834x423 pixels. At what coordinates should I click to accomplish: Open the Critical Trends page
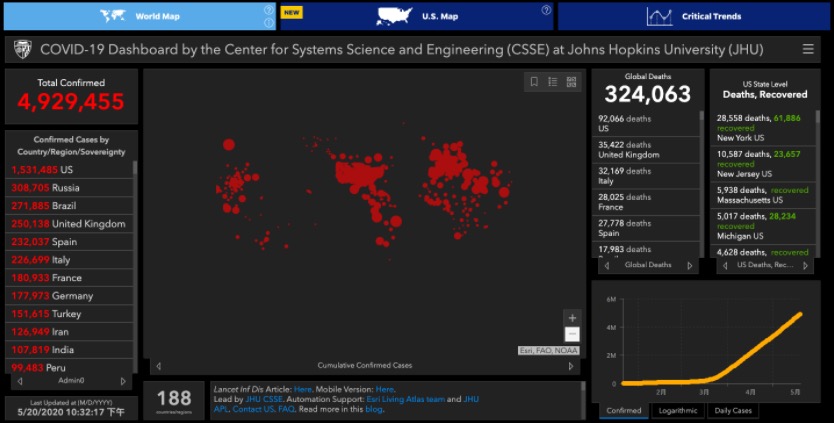(x=695, y=16)
